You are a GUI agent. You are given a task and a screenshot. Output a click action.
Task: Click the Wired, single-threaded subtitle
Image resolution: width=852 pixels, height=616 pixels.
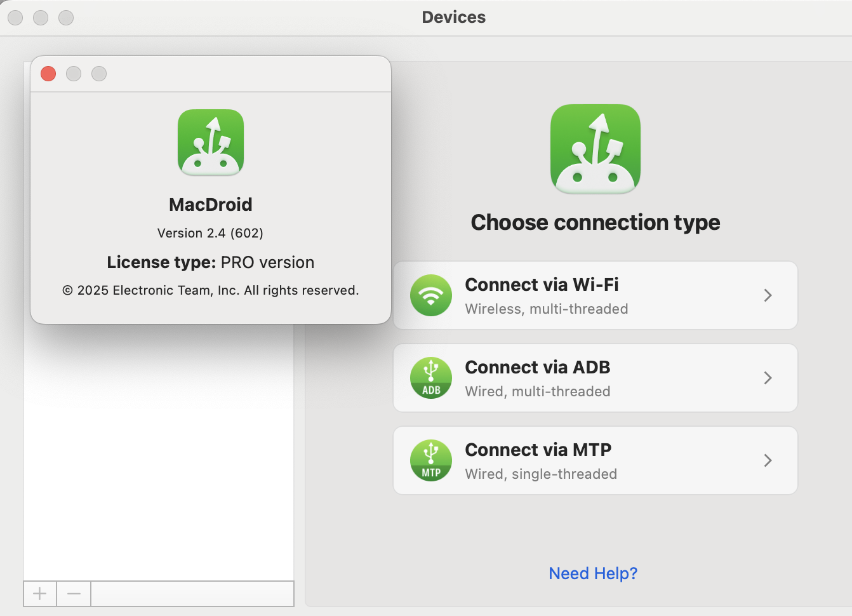click(541, 474)
